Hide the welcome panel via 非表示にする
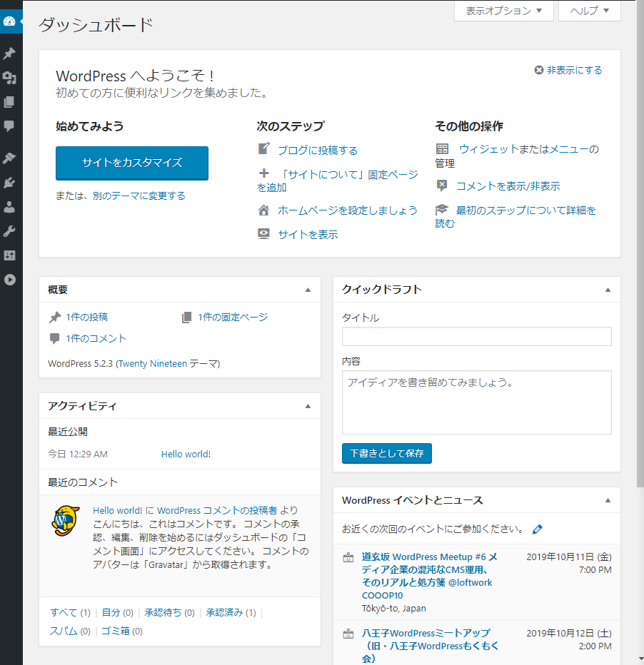The height and width of the screenshot is (665, 644). point(575,70)
